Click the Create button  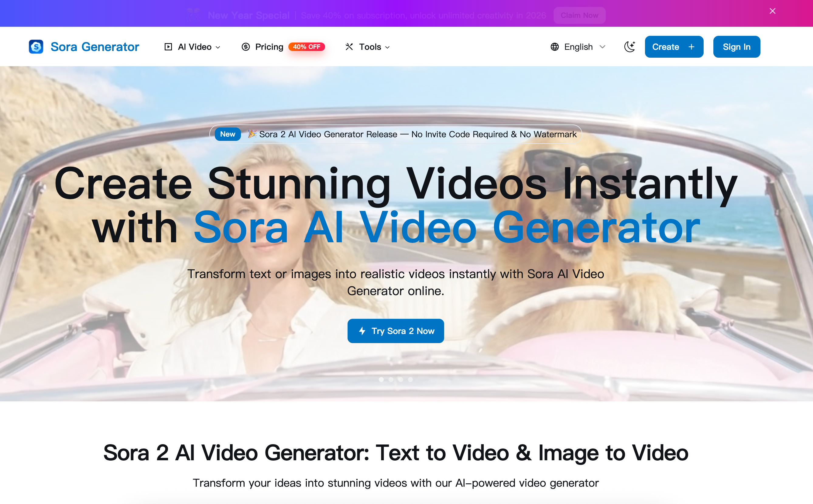pos(674,47)
